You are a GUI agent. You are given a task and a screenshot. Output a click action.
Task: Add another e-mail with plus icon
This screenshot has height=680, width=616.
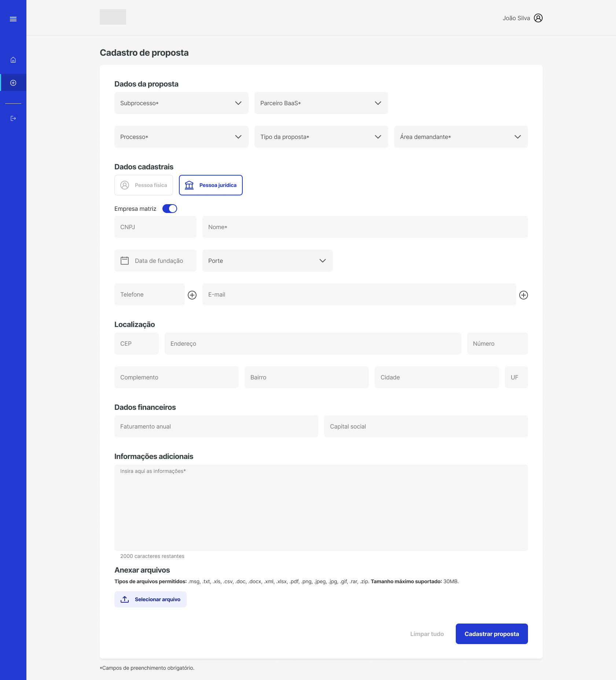pyautogui.click(x=523, y=295)
